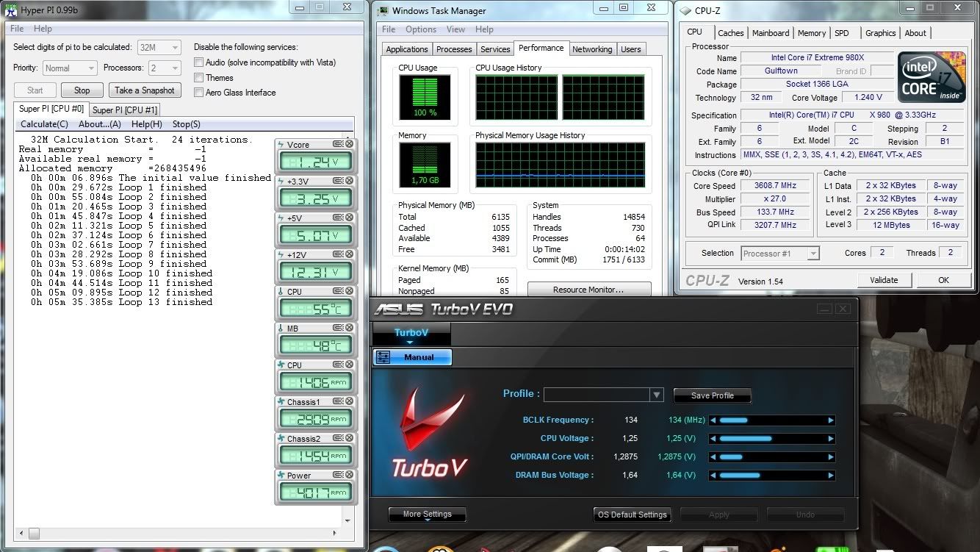The height and width of the screenshot is (552, 980).
Task: Click the Profile name field in TurboV
Action: pyautogui.click(x=597, y=395)
